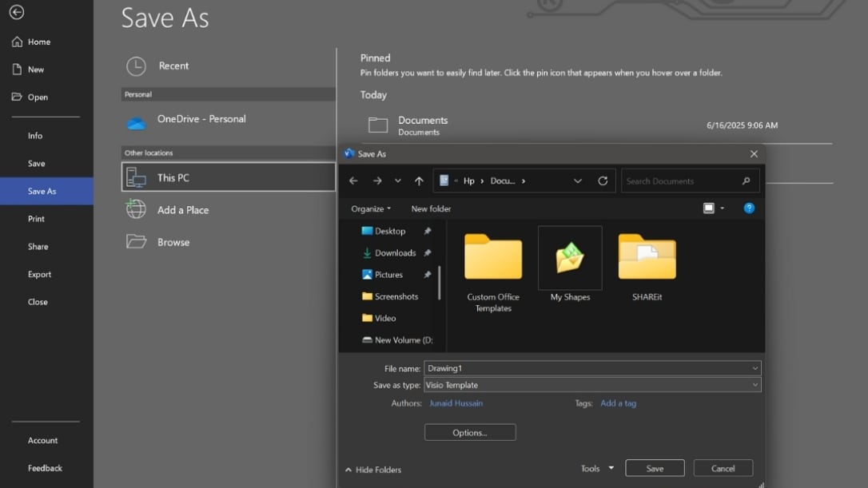
Task: Select Downloads in the navigation pane
Action: 396,253
